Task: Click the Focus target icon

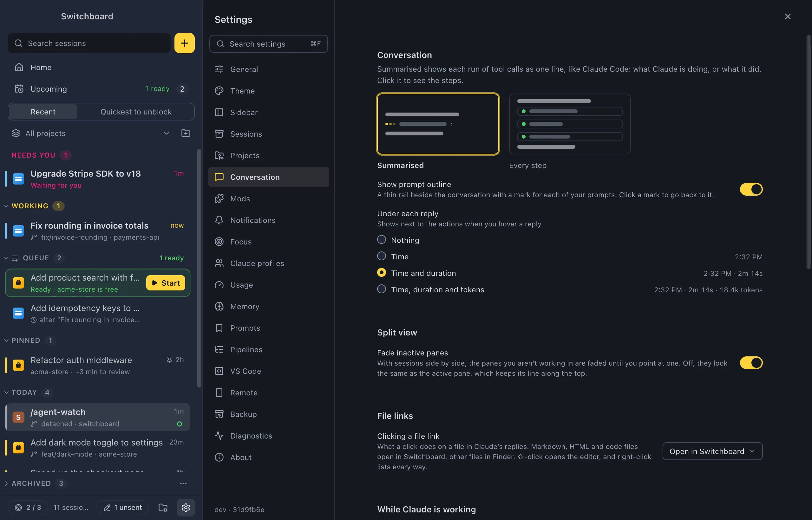Action: [219, 242]
